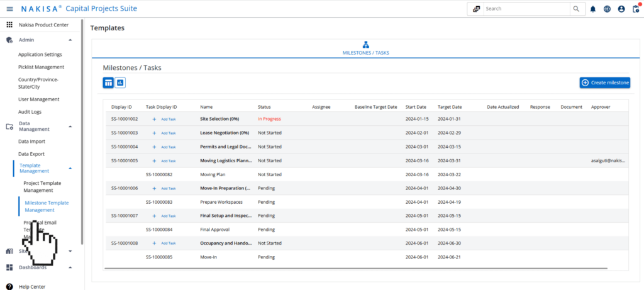Open the user profile account icon
Viewport: 644px width, 290px height.
pos(621,9)
